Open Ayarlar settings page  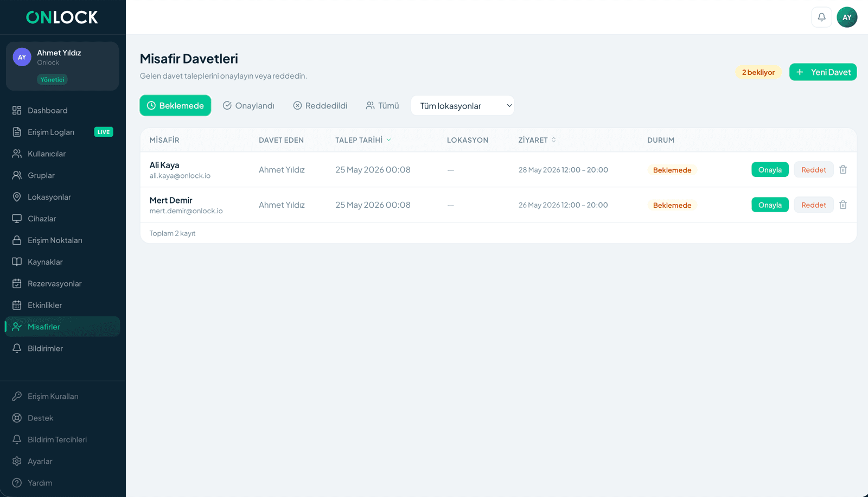tap(62, 462)
